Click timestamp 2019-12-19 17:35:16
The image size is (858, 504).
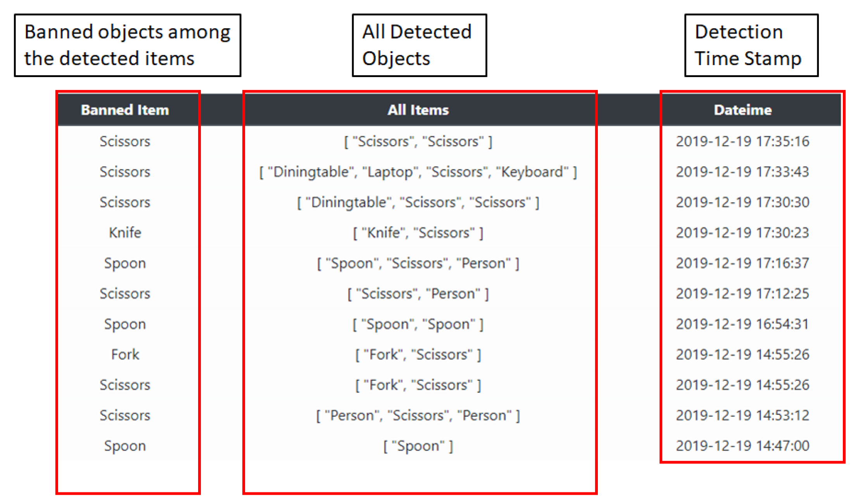tap(742, 141)
